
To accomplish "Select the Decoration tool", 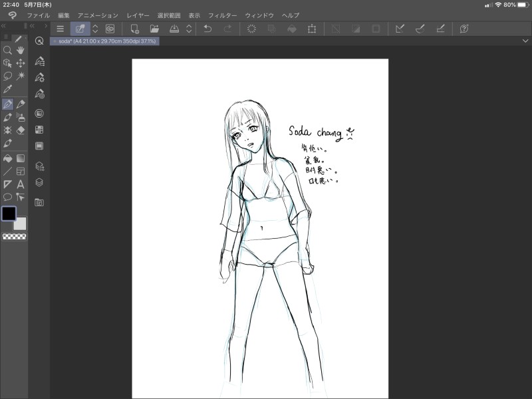I will tap(7, 130).
